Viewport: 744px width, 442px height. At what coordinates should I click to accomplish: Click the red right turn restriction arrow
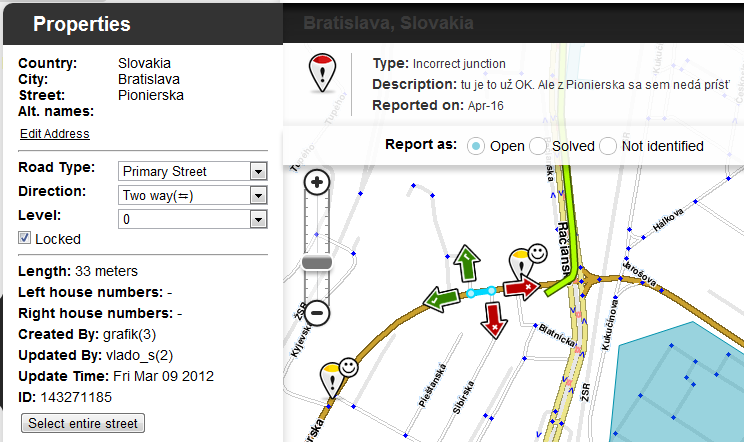coord(521,287)
